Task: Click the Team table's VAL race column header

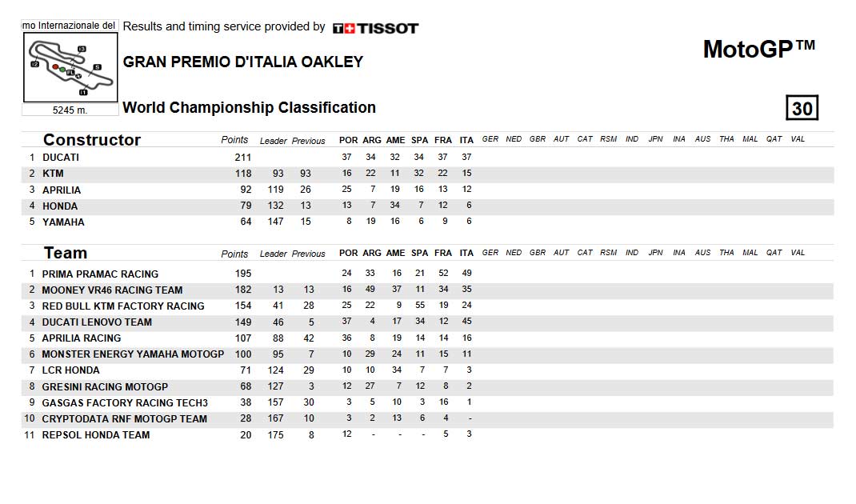Action: click(798, 253)
